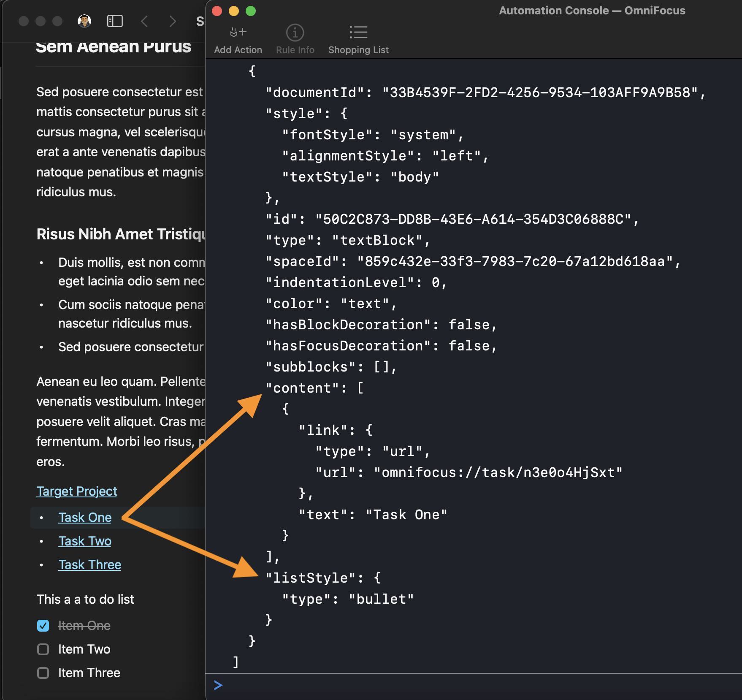
Task: Click the "color": "text" line
Action: 331,304
